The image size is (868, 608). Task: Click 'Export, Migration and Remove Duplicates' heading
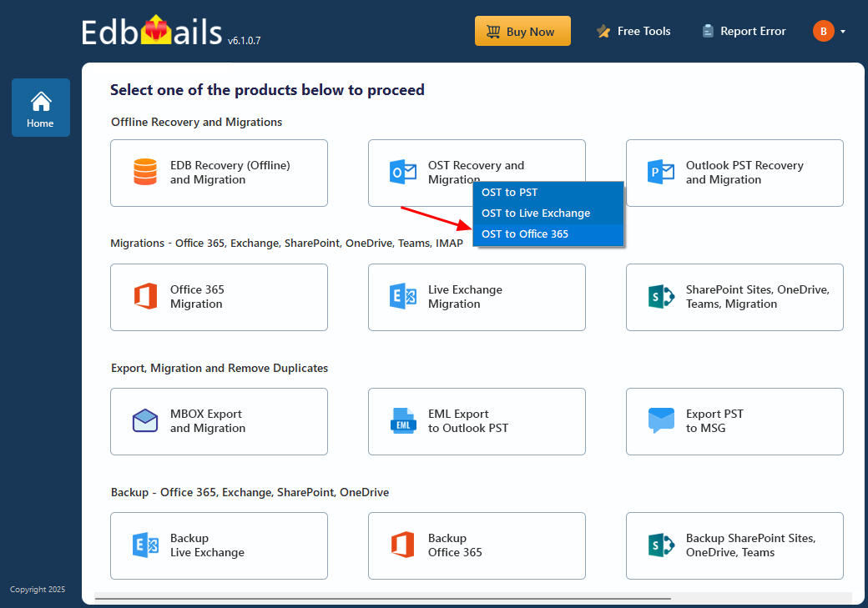[220, 369]
